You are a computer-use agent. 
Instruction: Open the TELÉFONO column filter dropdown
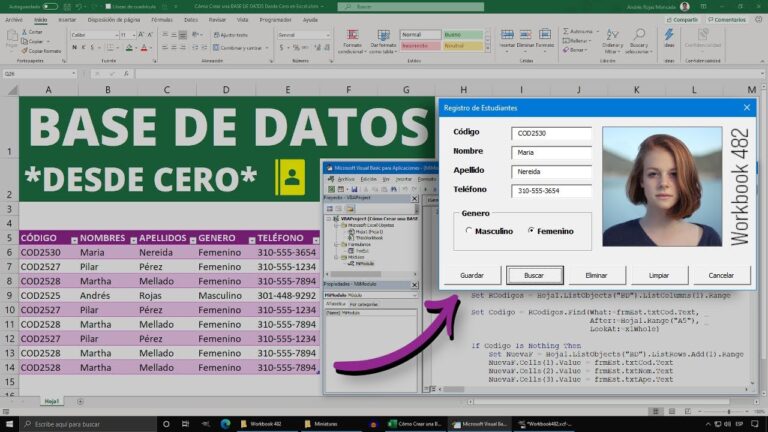pyautogui.click(x=316, y=240)
